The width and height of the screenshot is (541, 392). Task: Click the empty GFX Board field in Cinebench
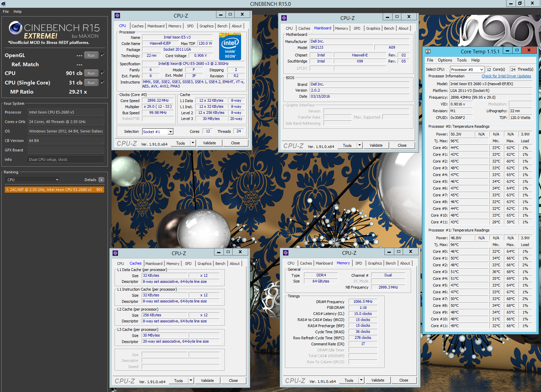(x=66, y=150)
